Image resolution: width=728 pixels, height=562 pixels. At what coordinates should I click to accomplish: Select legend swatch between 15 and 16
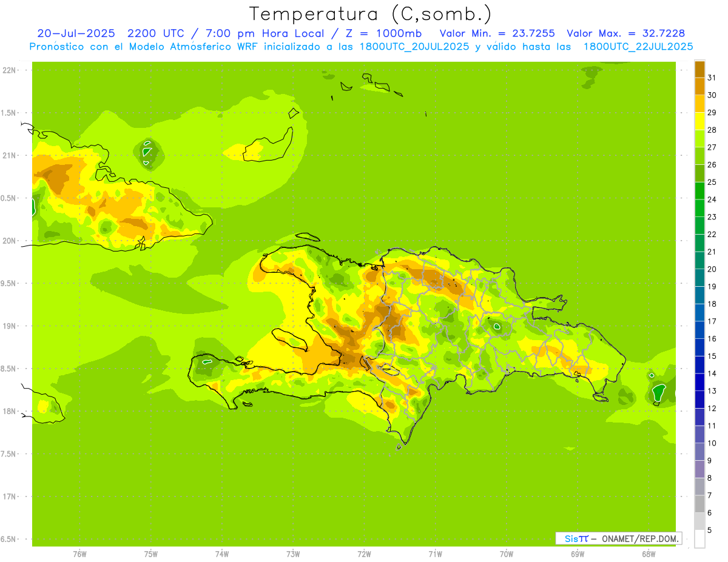tap(699, 347)
